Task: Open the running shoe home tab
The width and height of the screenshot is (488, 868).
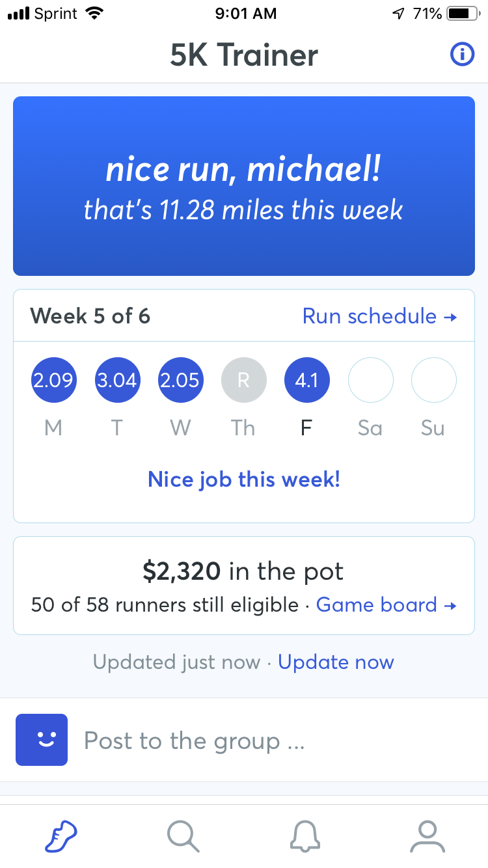Action: [61, 835]
